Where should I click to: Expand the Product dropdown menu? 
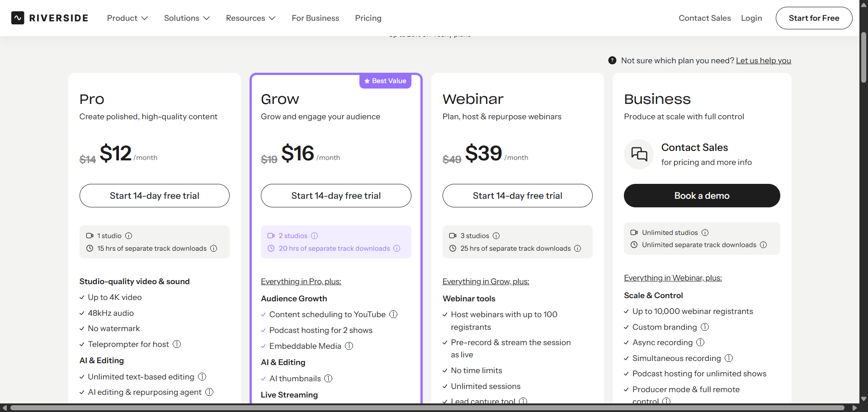pyautogui.click(x=127, y=18)
